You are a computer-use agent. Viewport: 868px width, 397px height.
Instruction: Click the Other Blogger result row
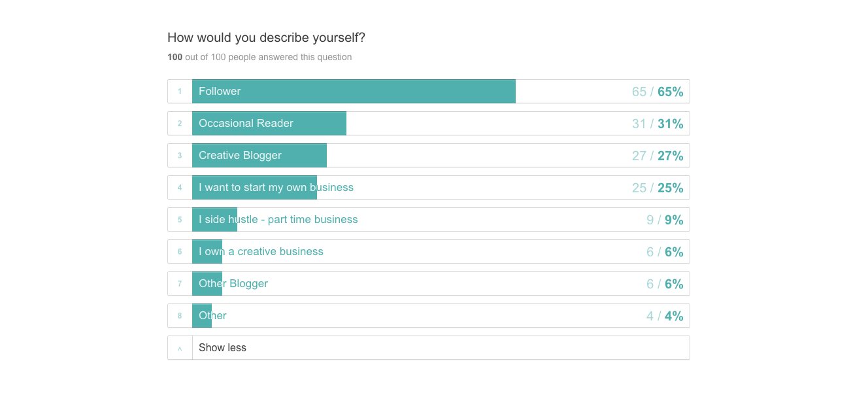click(429, 284)
